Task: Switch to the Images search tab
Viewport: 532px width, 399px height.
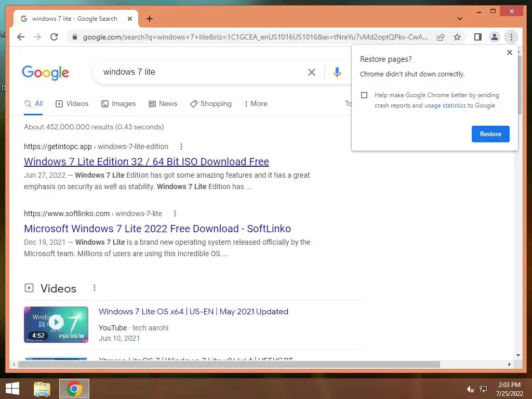Action: [x=118, y=104]
